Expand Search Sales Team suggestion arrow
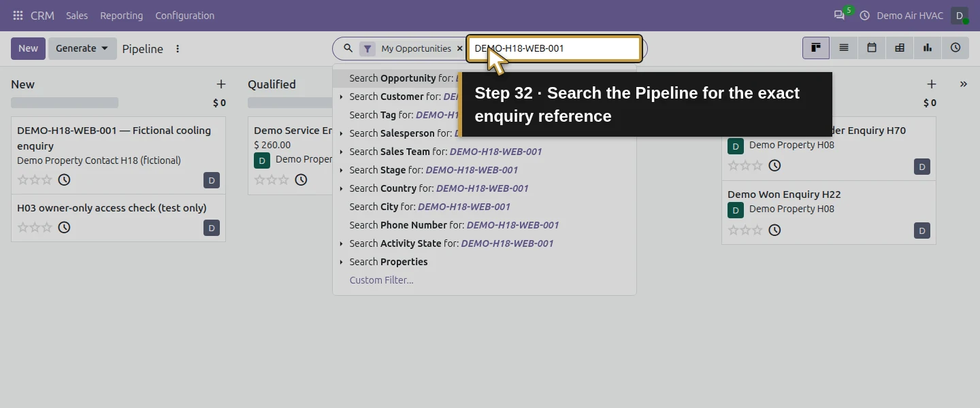 point(341,152)
